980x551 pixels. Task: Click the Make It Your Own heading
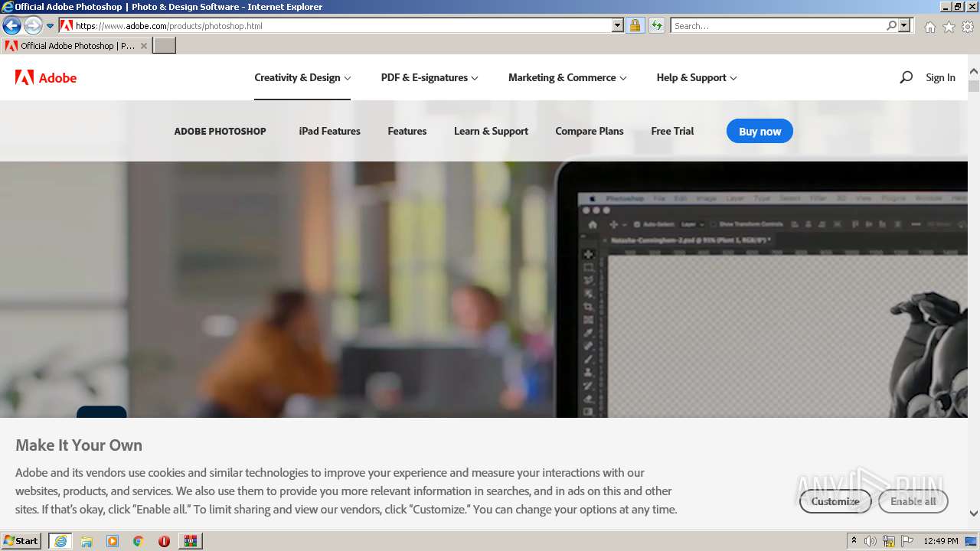click(79, 445)
